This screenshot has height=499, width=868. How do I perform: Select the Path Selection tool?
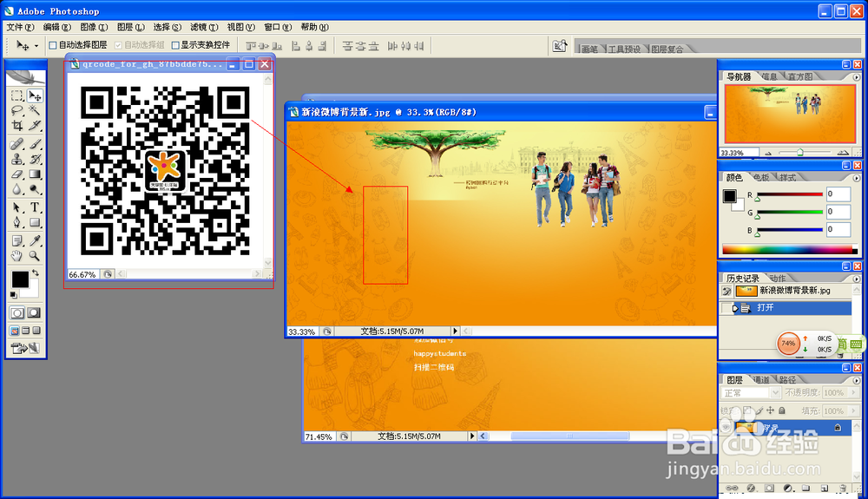17,207
